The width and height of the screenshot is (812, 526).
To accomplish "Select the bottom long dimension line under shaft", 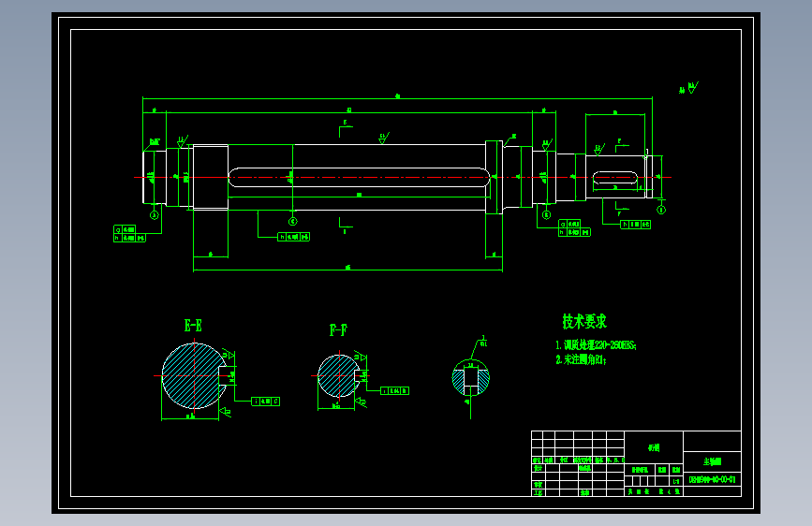I will tap(347, 270).
